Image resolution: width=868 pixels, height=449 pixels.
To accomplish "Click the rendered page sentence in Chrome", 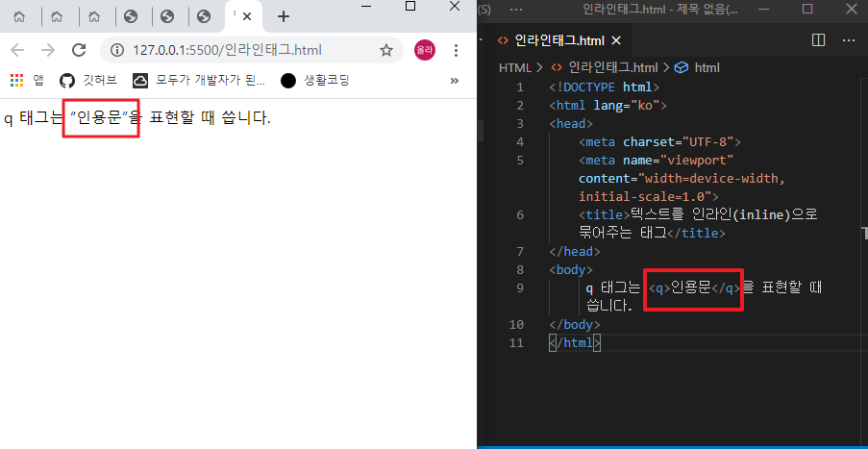I will coord(137,118).
